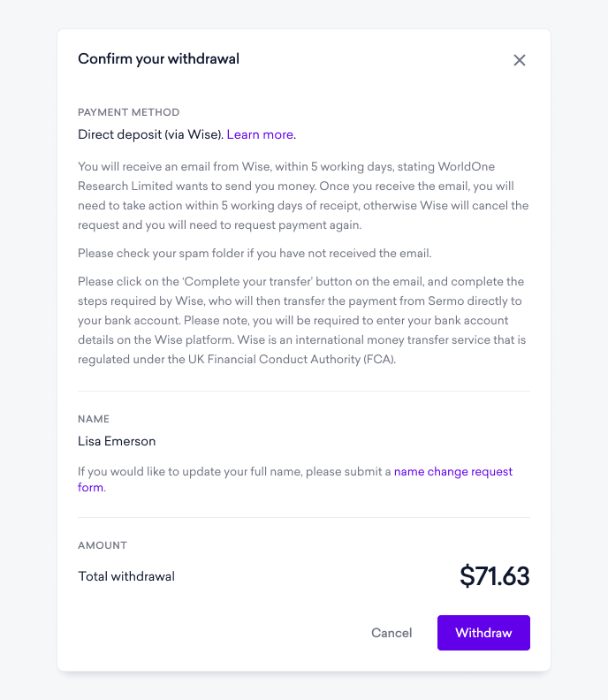608x700 pixels.
Task: Select the name Lisa Emerson
Action: [117, 441]
